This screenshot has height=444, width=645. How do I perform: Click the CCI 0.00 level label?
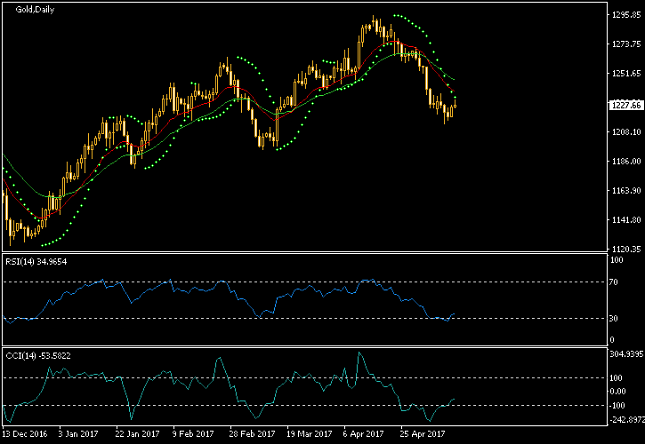[x=617, y=391]
